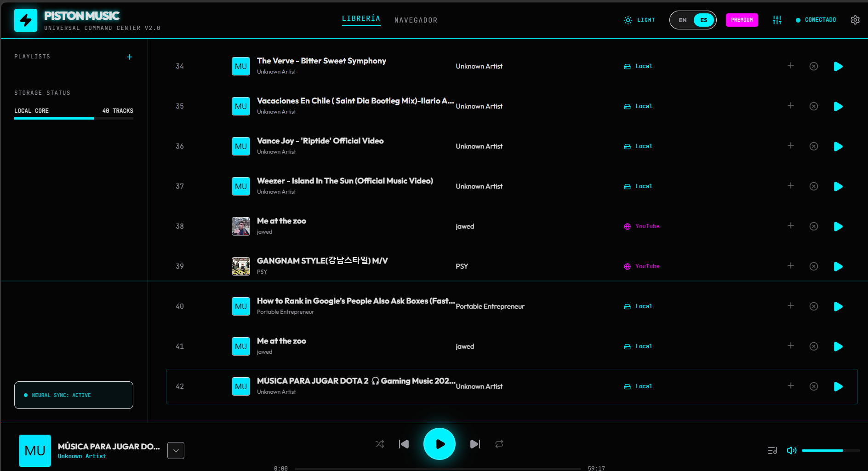Click the now-playing MU cover art
Image resolution: width=868 pixels, height=471 pixels.
point(35,451)
